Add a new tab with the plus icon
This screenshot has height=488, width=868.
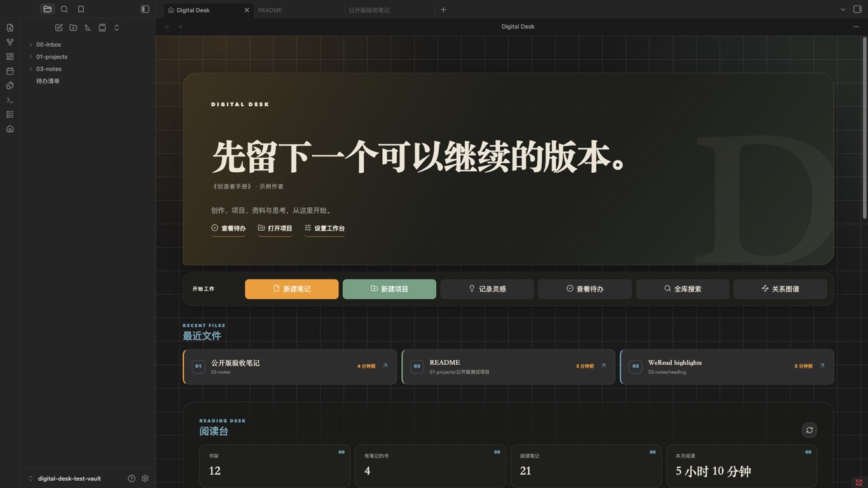(443, 10)
